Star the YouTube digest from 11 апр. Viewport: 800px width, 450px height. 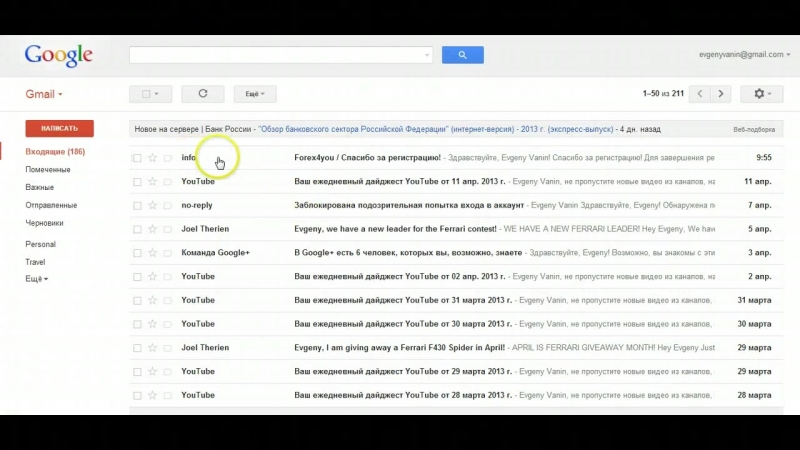(x=153, y=181)
